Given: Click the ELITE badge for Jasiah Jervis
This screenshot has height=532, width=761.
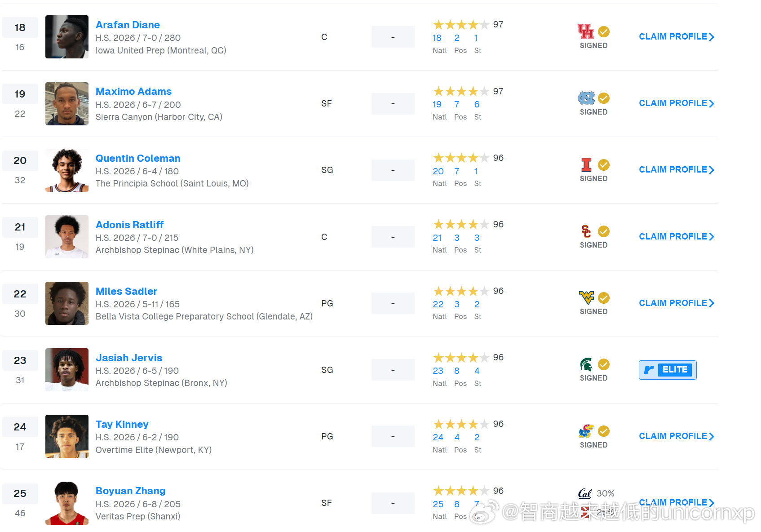Looking at the screenshot, I should coord(668,370).
